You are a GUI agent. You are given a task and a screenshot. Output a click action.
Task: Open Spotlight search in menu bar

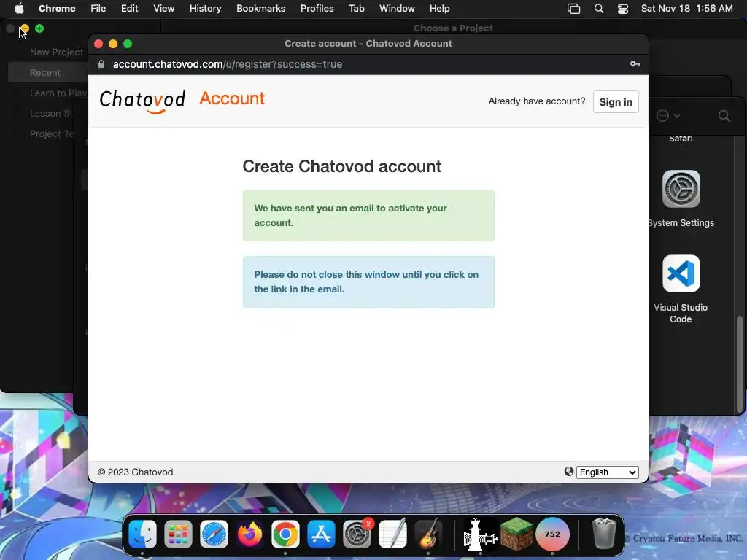click(599, 8)
